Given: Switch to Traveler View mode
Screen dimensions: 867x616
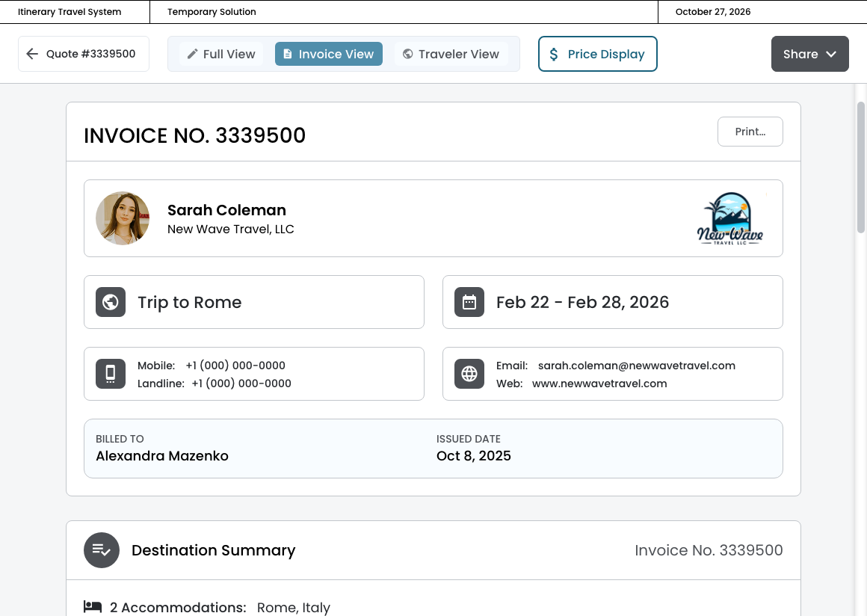Looking at the screenshot, I should [x=451, y=54].
